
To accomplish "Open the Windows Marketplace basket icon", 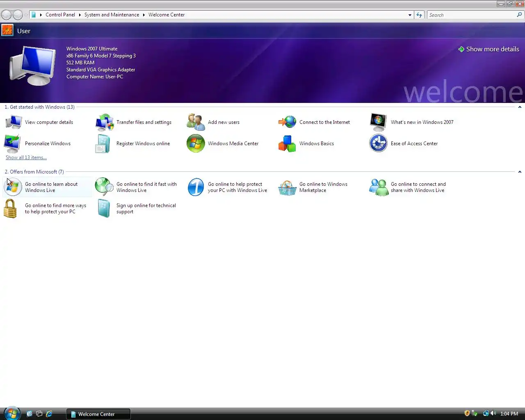I will click(x=287, y=188).
